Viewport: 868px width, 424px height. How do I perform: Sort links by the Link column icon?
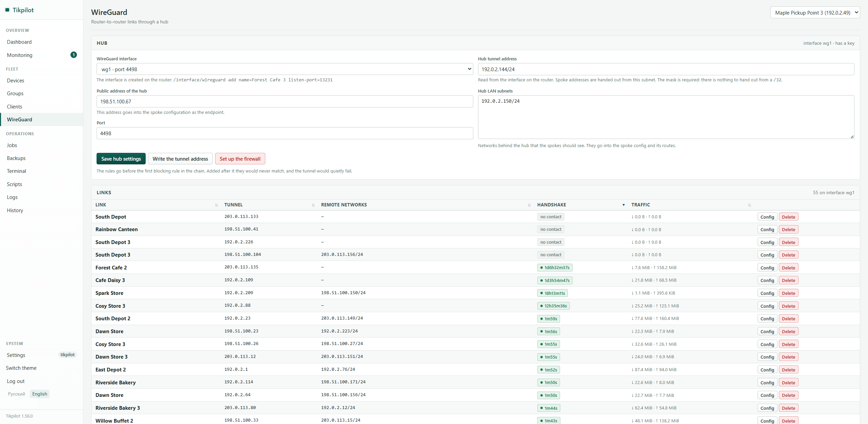coord(216,205)
